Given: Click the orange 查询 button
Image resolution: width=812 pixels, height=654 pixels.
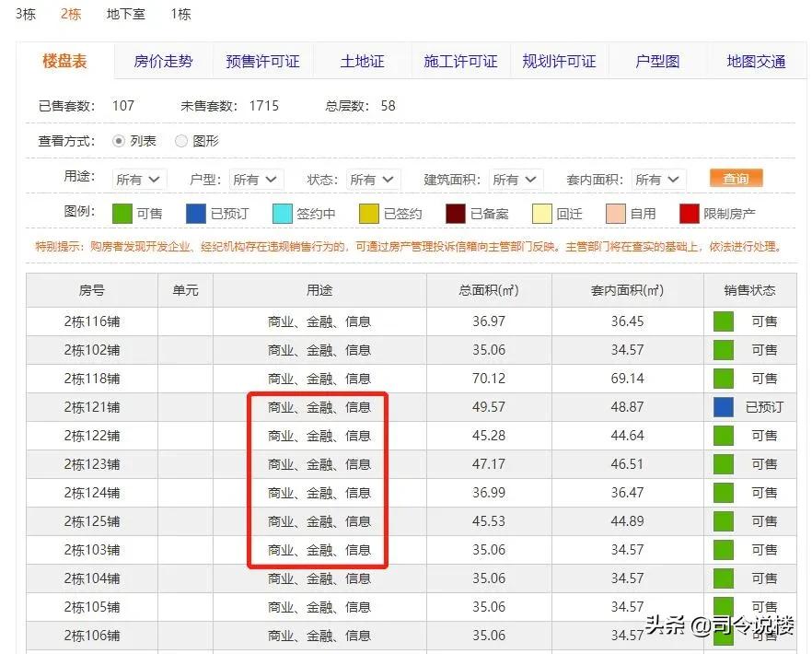Looking at the screenshot, I should 736,179.
